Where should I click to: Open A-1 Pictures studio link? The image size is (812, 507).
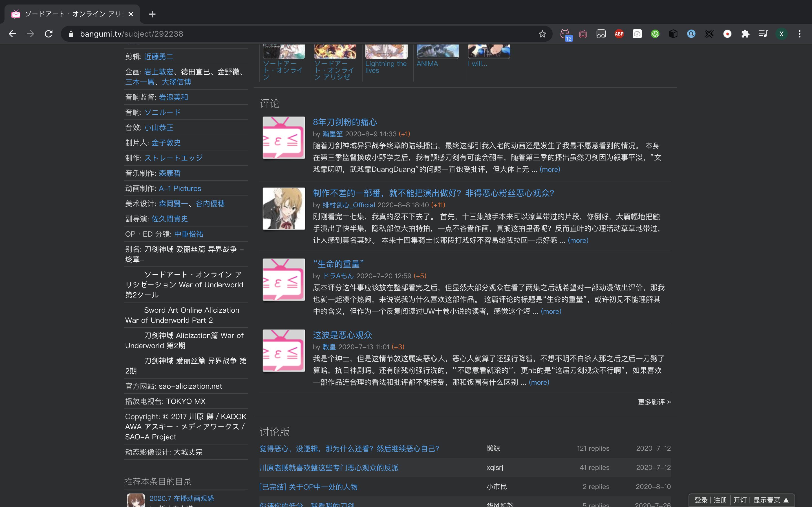click(180, 188)
